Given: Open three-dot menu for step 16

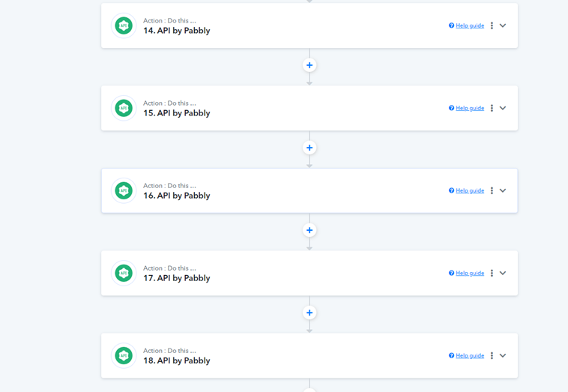Looking at the screenshot, I should 492,190.
